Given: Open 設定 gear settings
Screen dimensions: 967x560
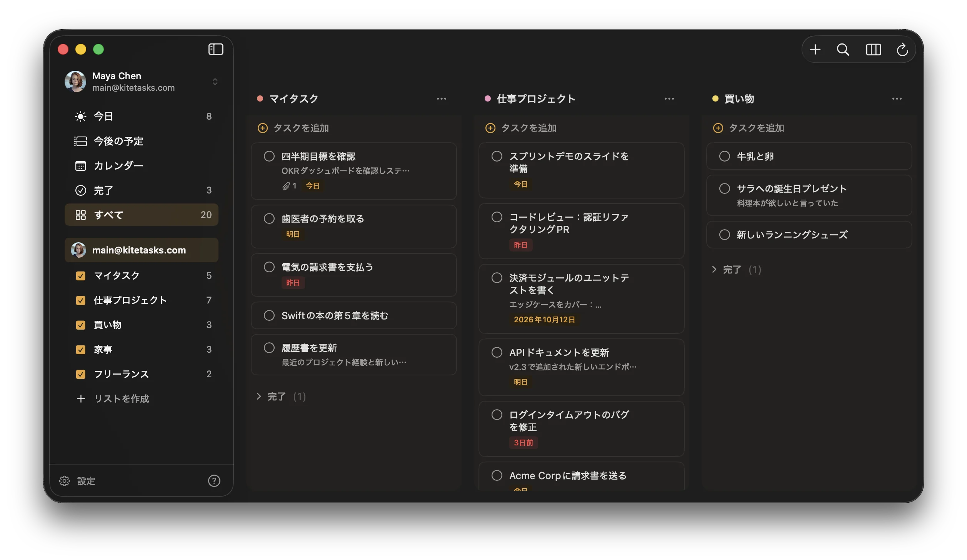Looking at the screenshot, I should [x=77, y=481].
